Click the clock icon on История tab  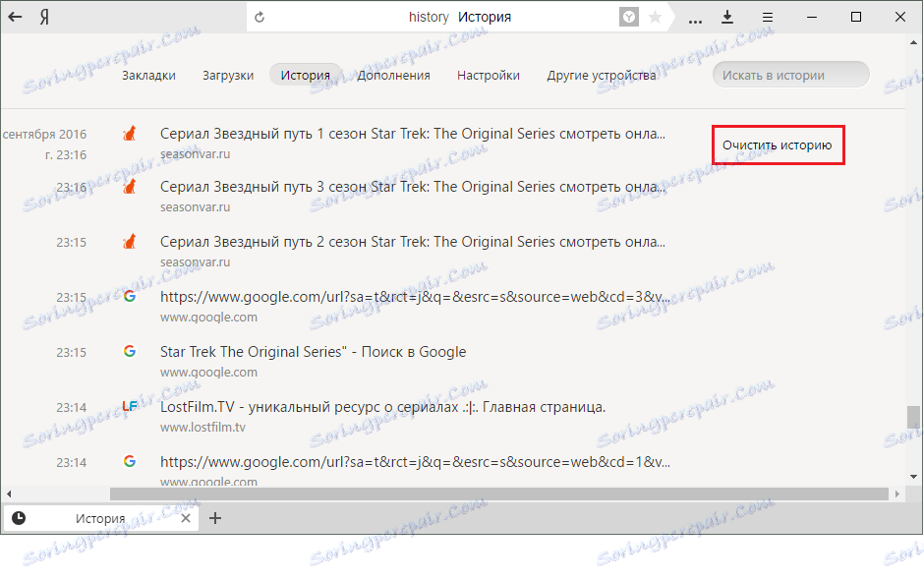click(19, 518)
